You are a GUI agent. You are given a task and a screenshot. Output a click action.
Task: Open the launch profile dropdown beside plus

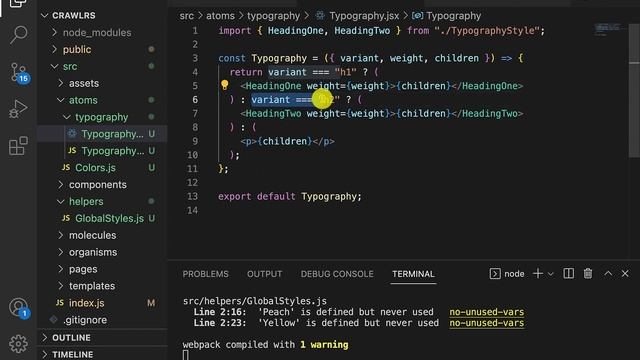550,274
